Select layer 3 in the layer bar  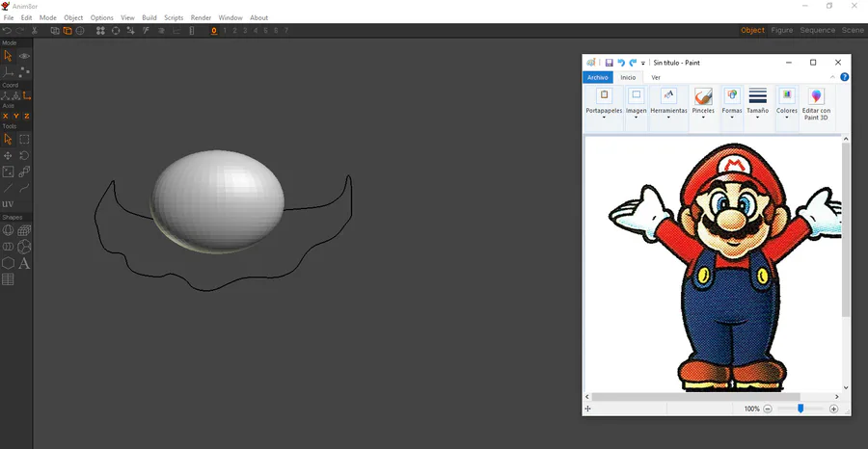pos(245,31)
